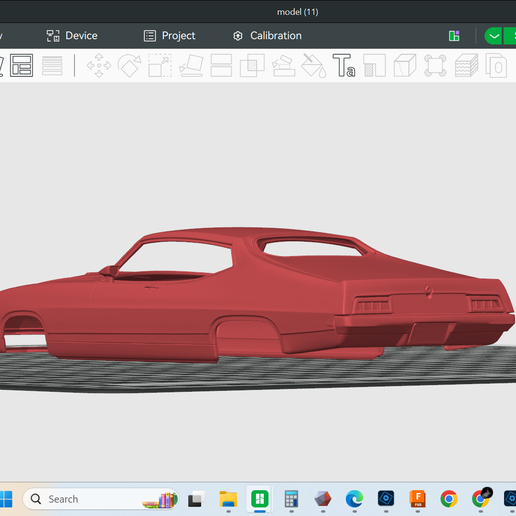
Task: Open Task View from the taskbar
Action: (196, 499)
